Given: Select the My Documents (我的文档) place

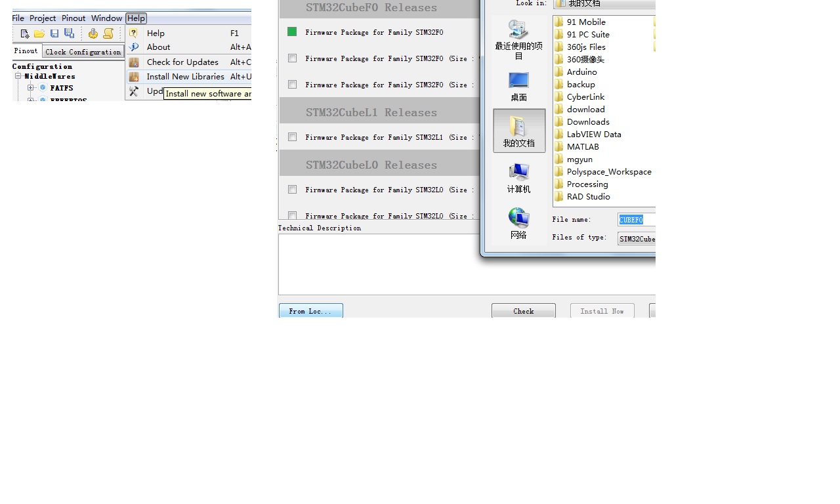Looking at the screenshot, I should coord(519,131).
